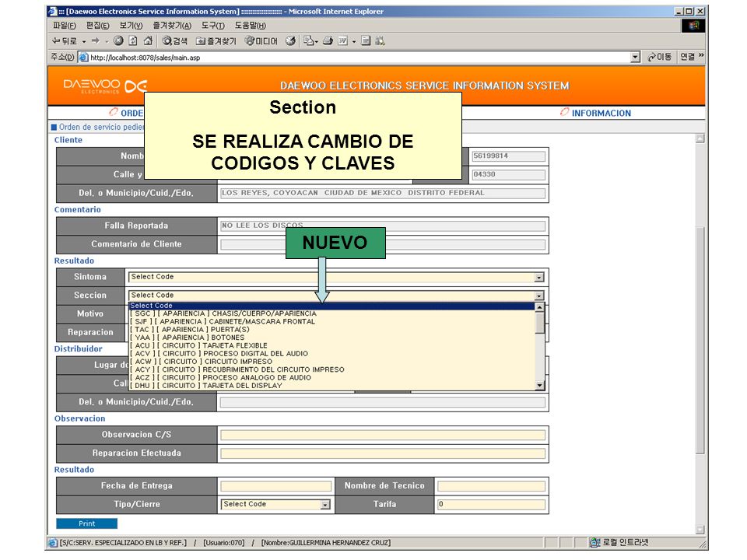747x560 pixels.
Task: Click the Tarifa input field
Action: click(491, 505)
